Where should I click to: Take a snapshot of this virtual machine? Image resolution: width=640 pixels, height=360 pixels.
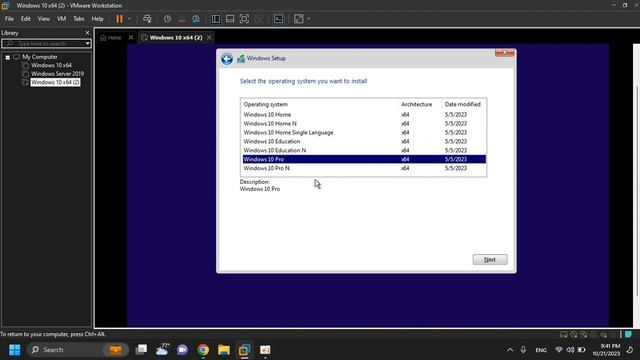167,19
